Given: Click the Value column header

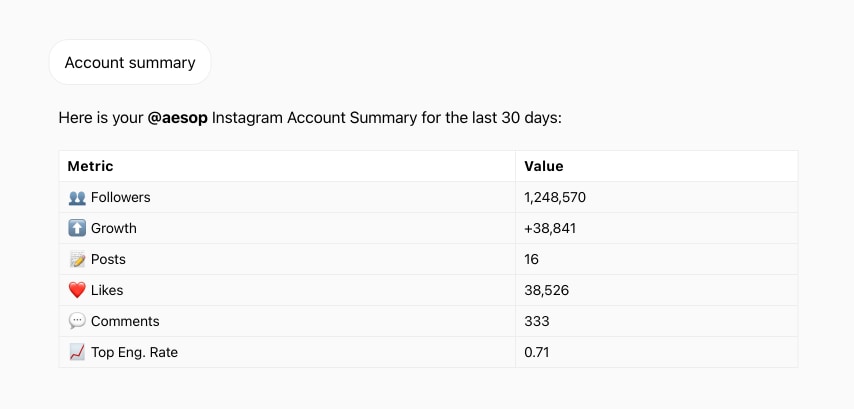Looking at the screenshot, I should click(544, 166).
